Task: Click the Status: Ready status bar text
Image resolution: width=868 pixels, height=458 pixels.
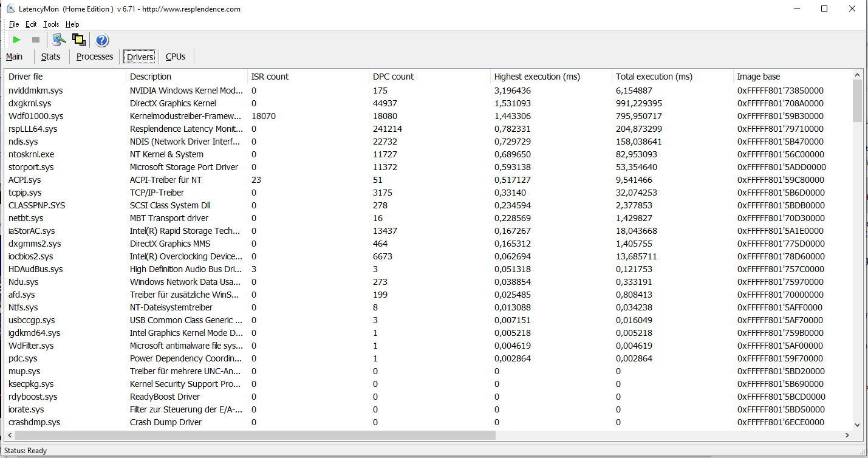Action: click(x=26, y=451)
